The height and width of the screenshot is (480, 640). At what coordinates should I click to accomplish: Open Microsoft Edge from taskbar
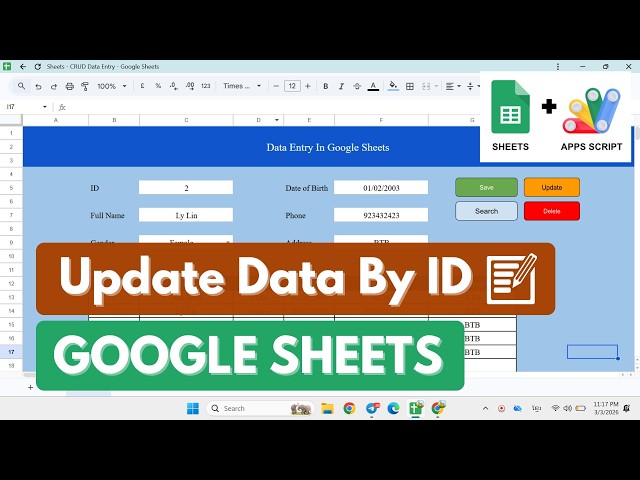pos(393,408)
